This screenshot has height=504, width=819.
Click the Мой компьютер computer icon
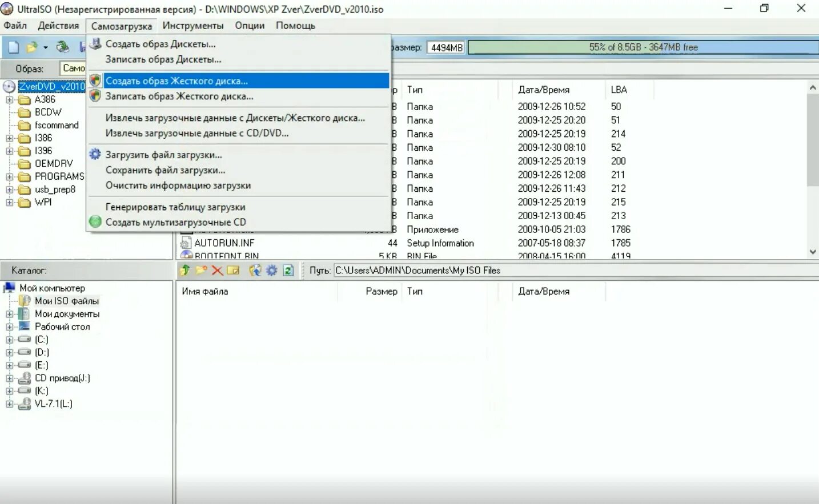(10, 288)
